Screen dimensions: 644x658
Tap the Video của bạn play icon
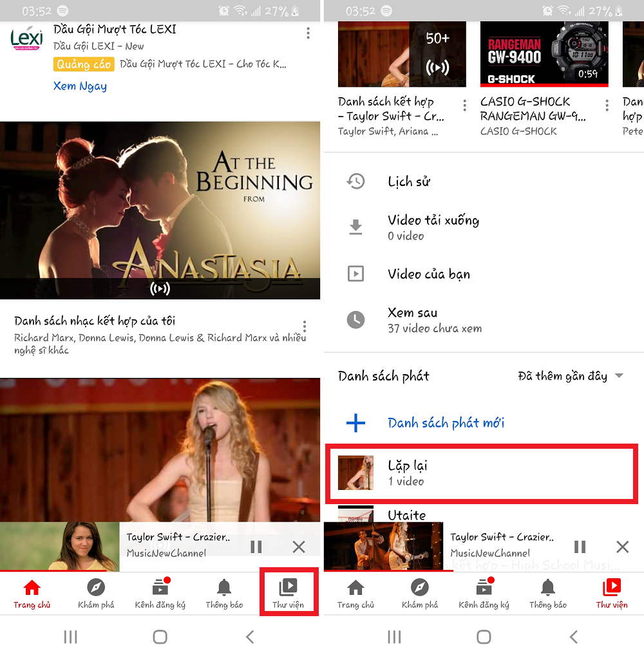pos(355,274)
